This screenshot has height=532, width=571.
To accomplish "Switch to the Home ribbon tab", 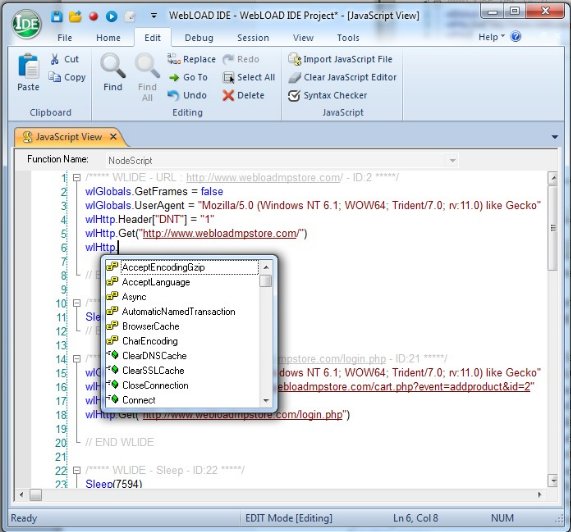I will point(108,38).
